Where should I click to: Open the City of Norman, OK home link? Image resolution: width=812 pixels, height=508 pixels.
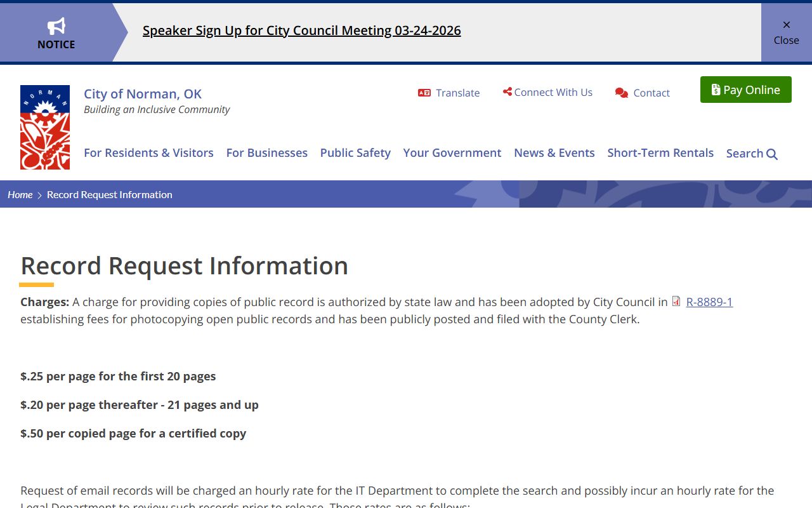[143, 94]
